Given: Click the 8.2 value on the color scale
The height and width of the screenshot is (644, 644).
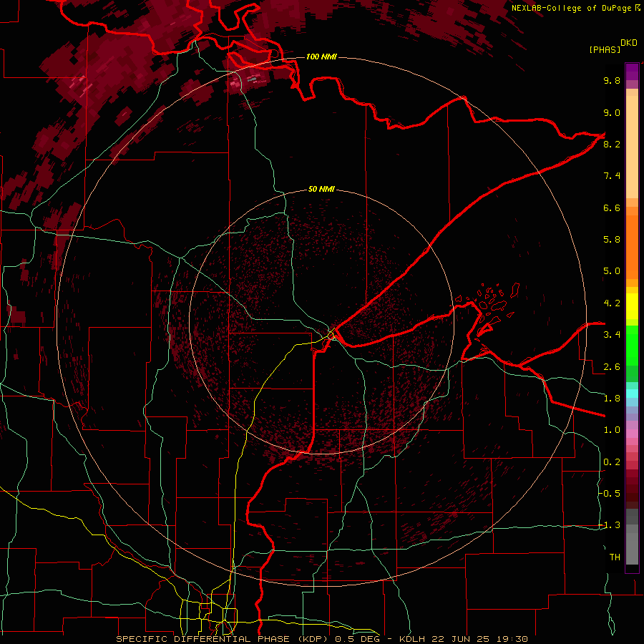Looking at the screenshot, I should coord(612,144).
